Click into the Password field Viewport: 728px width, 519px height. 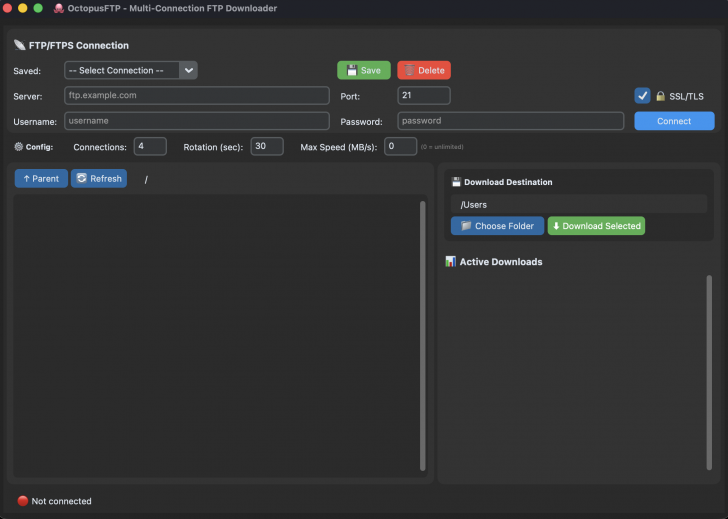coord(511,121)
